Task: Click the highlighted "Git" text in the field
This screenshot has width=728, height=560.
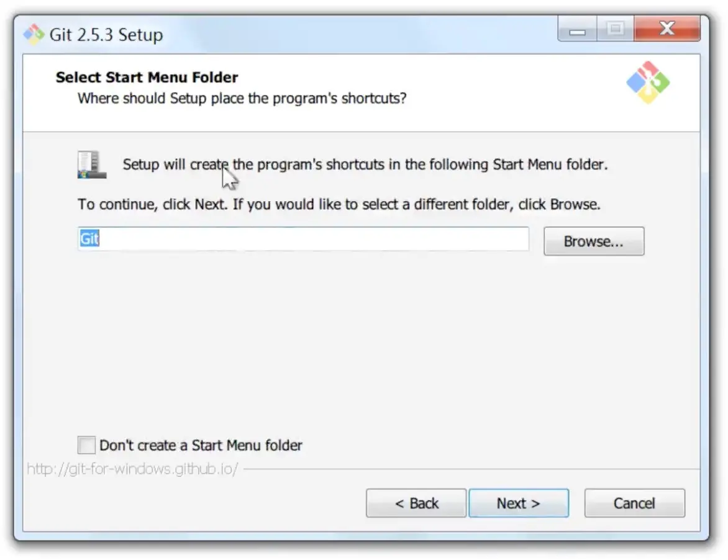Action: (x=89, y=239)
